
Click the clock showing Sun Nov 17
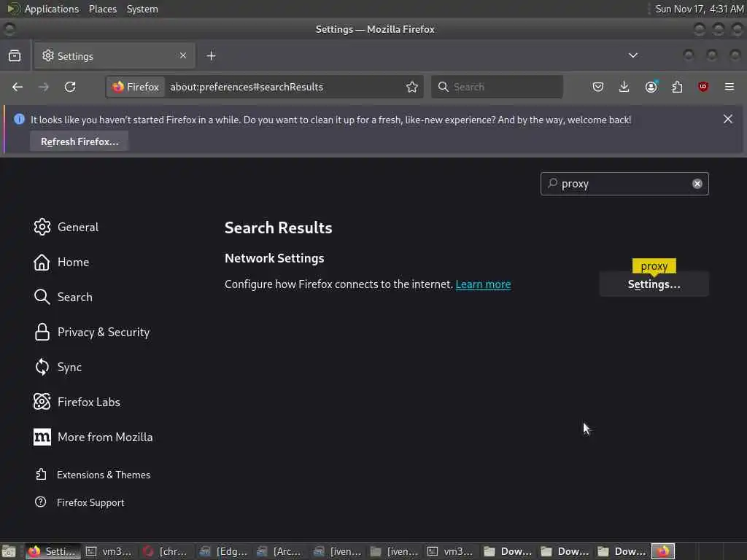tap(699, 9)
